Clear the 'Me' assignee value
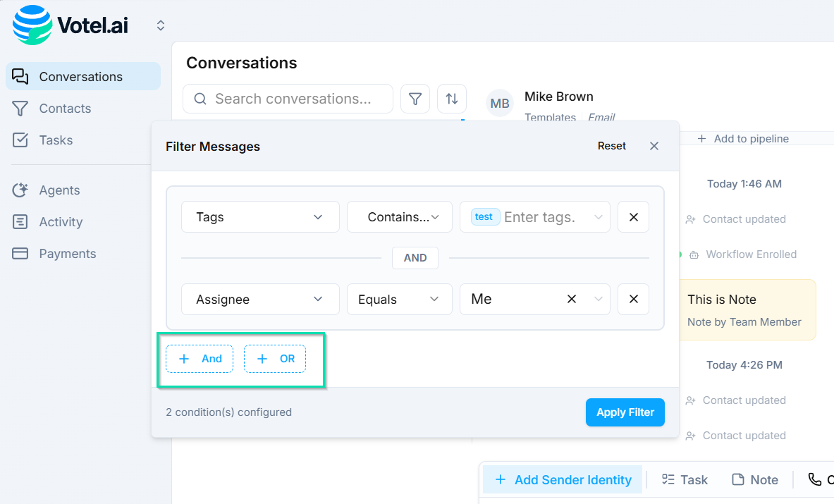 (x=572, y=300)
